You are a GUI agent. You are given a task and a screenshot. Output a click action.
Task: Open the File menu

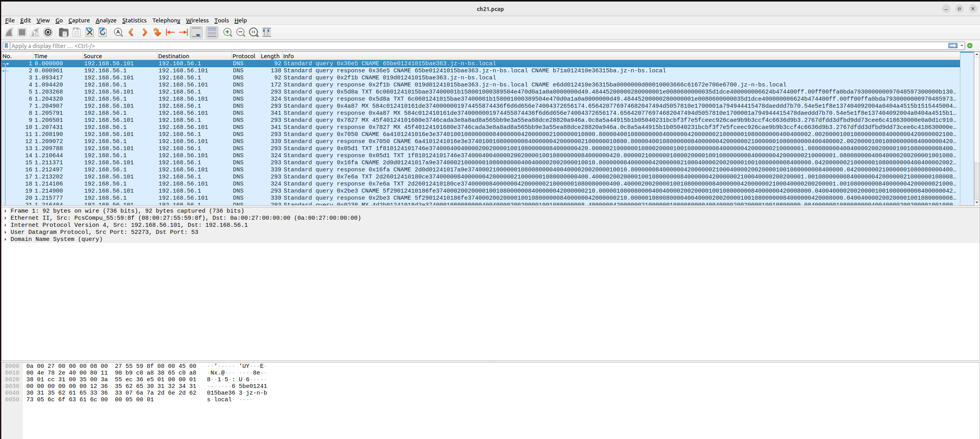[10, 20]
